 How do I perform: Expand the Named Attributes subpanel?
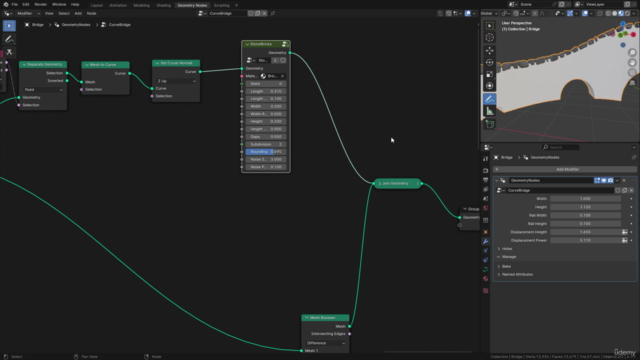coord(499,275)
